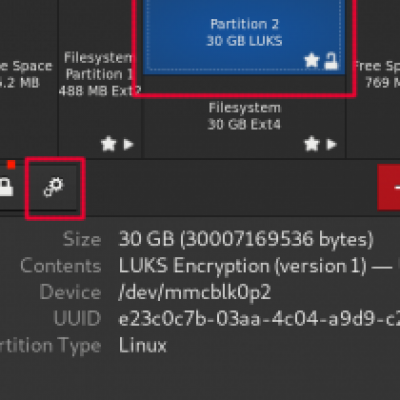Click unlocked padlock icon in Partition 2 block
The height and width of the screenshot is (400, 400).
click(x=331, y=61)
